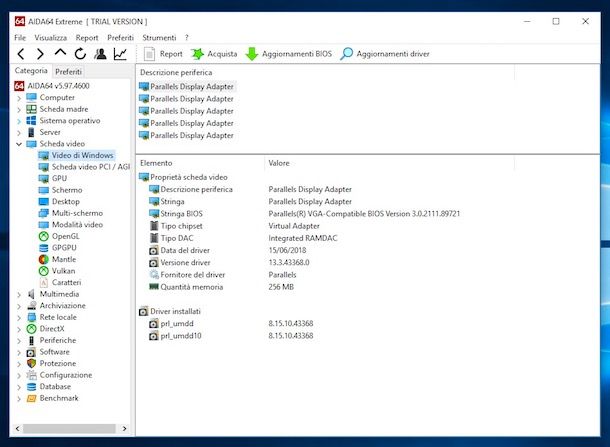
Task: Click the Driver installati group header
Action: [x=170, y=311]
